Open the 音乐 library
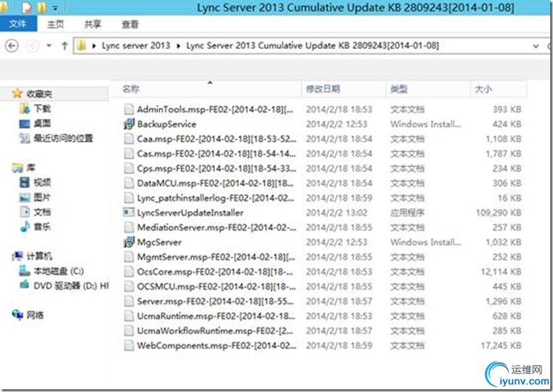 coord(42,227)
